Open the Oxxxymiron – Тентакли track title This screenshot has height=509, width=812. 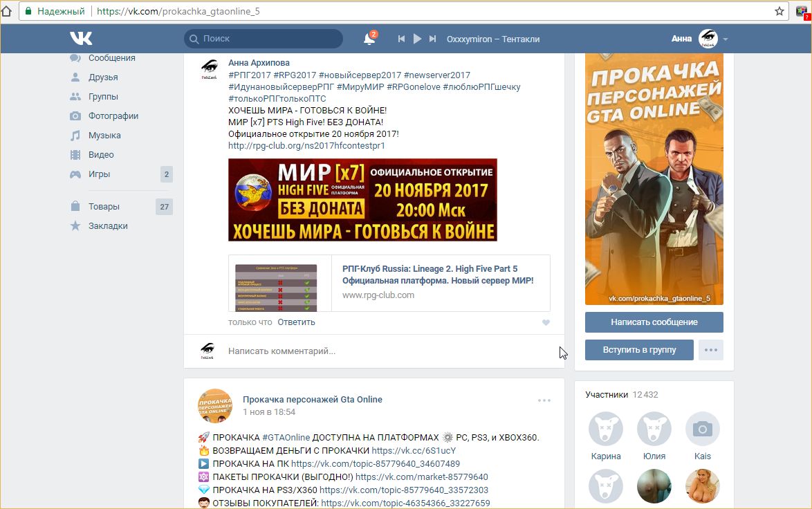[493, 39]
